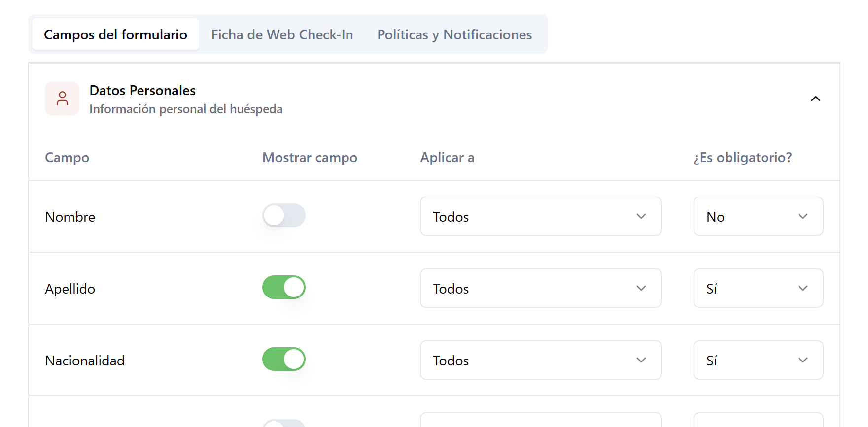Screen dimensions: 868x427
Task: Collapse the Datos Personales section chevron
Action: (816, 99)
